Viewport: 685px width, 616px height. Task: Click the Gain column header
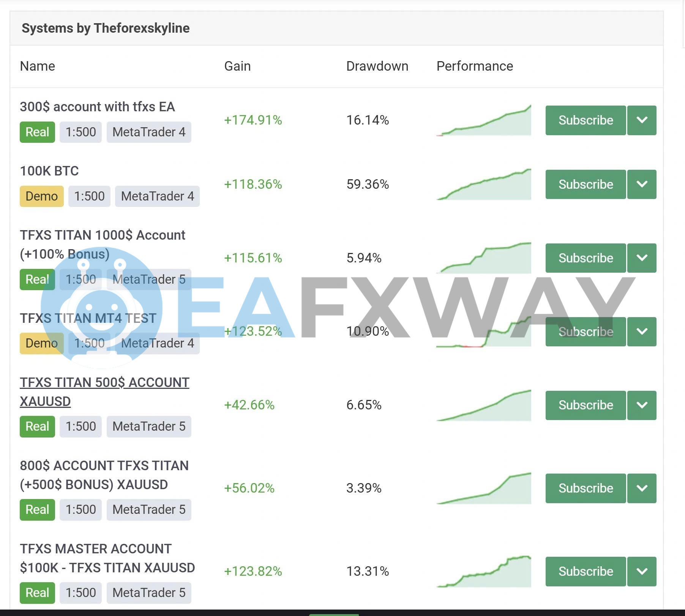tap(237, 66)
